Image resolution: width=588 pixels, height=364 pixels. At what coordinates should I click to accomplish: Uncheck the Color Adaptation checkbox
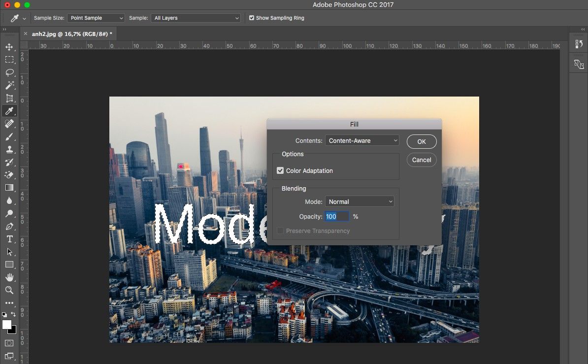pyautogui.click(x=280, y=170)
